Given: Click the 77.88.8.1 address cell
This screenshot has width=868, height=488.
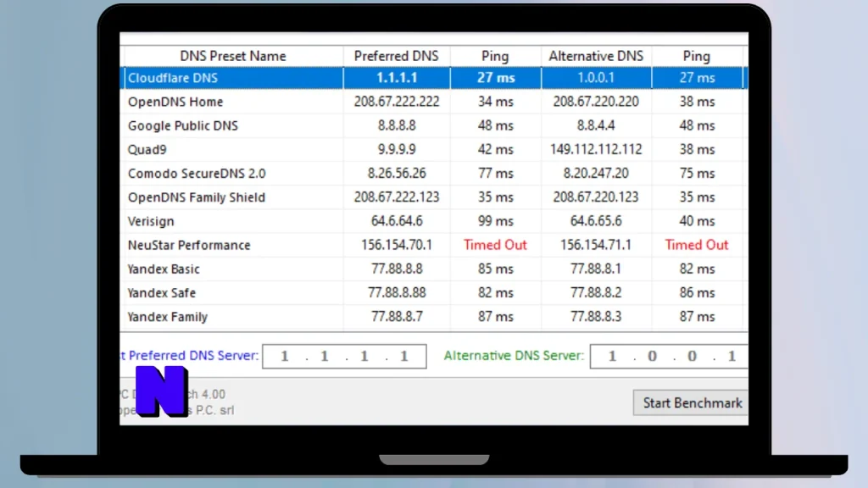Looking at the screenshot, I should point(596,269).
